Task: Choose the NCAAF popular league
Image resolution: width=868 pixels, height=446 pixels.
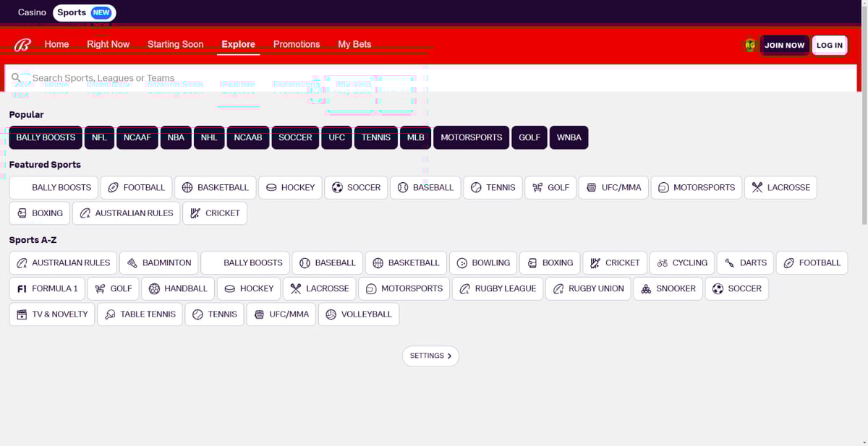Action: point(137,137)
